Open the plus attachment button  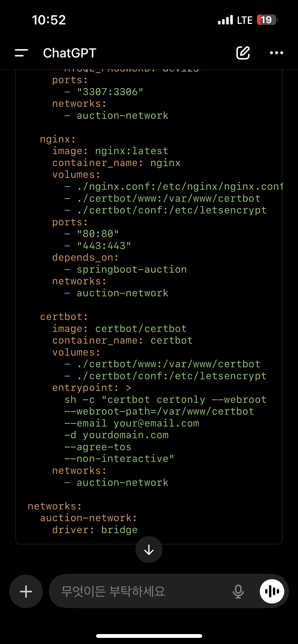point(26,591)
